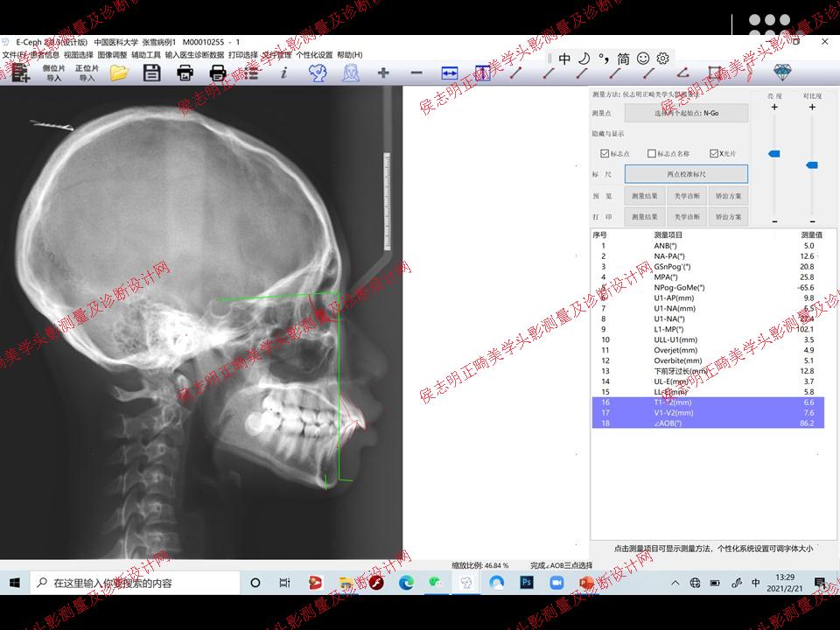Click the fit height vertical arrows icon
The width and height of the screenshot is (840, 630).
click(483, 73)
